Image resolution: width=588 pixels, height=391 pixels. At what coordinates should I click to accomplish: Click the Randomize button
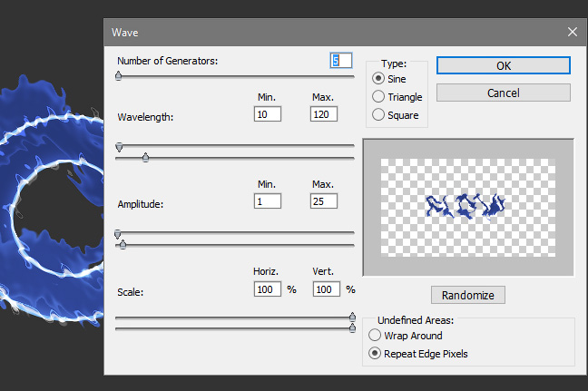click(467, 295)
